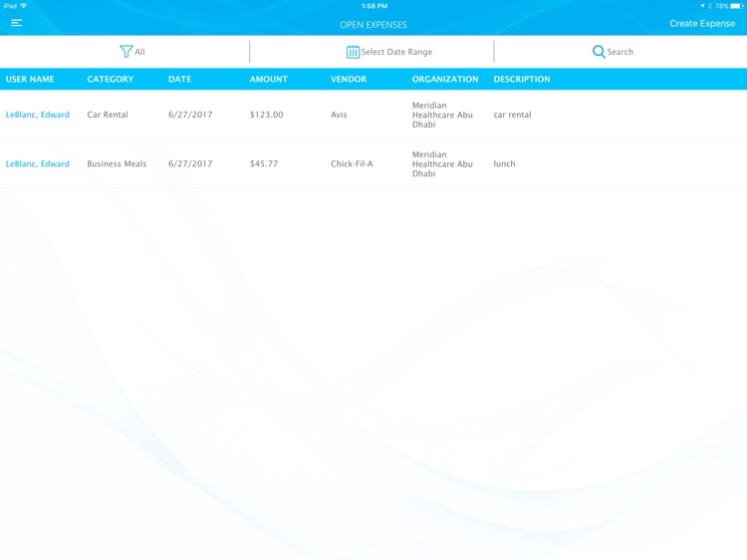Tap the Search label
The width and height of the screenshot is (747, 560).
pos(620,52)
